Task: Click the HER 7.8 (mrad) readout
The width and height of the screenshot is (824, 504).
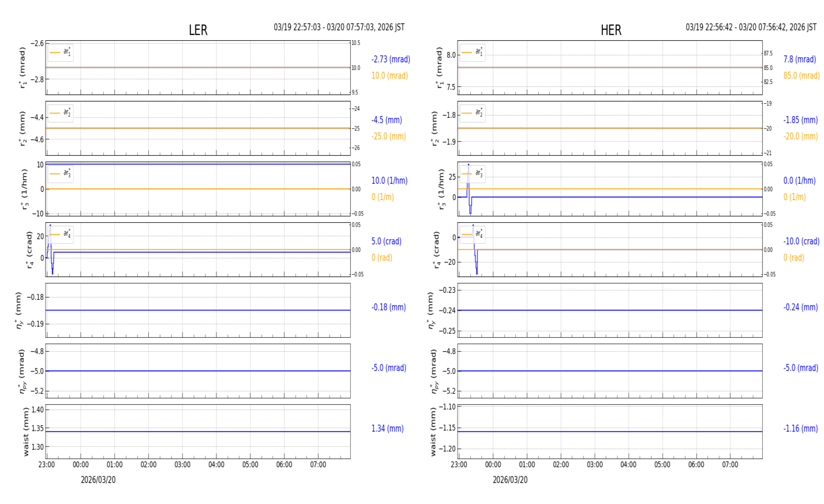Action: (x=799, y=60)
